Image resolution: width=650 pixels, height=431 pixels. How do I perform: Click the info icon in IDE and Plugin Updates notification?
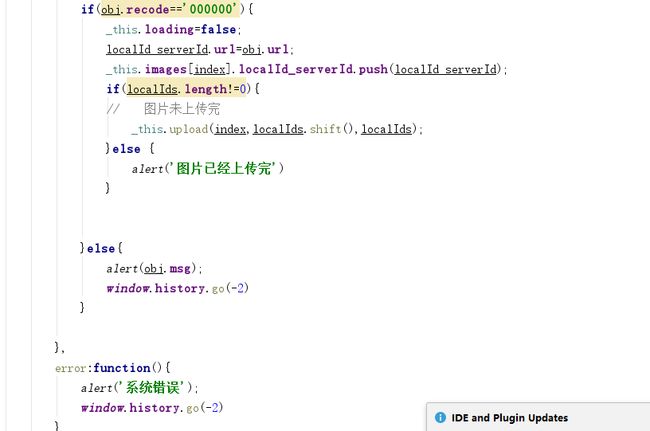tap(440, 417)
